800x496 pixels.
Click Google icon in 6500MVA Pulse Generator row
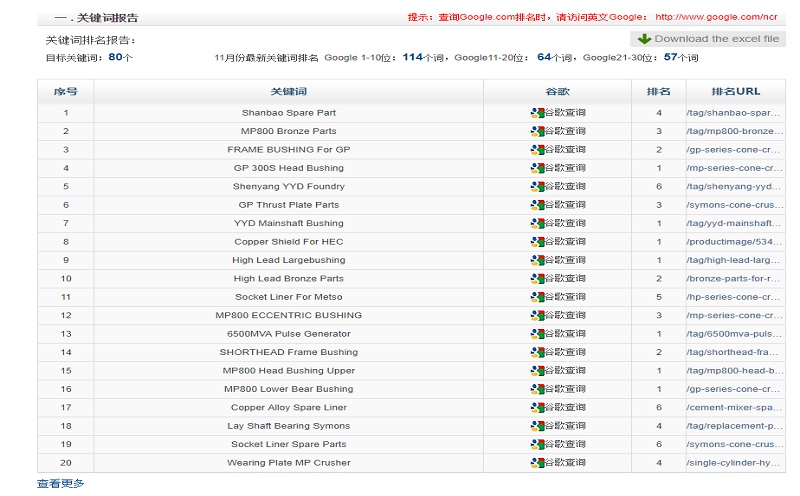click(537, 334)
